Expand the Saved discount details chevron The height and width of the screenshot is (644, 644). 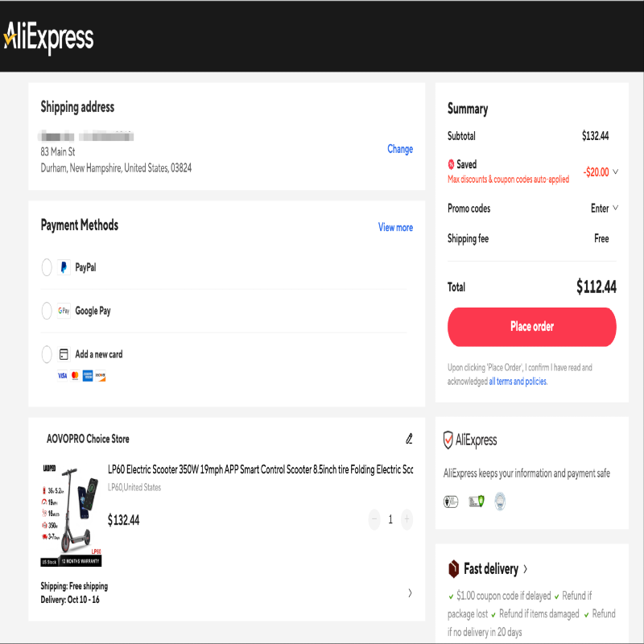pos(616,171)
